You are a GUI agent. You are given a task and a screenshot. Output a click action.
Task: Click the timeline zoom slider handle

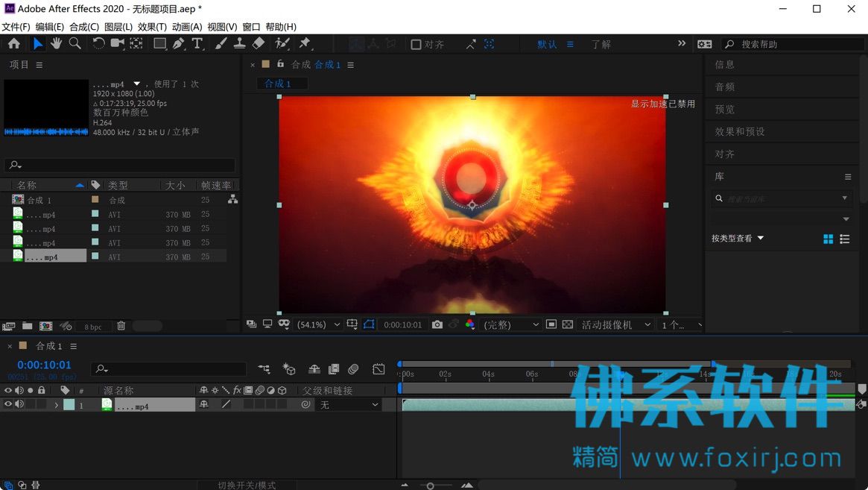[x=430, y=486]
